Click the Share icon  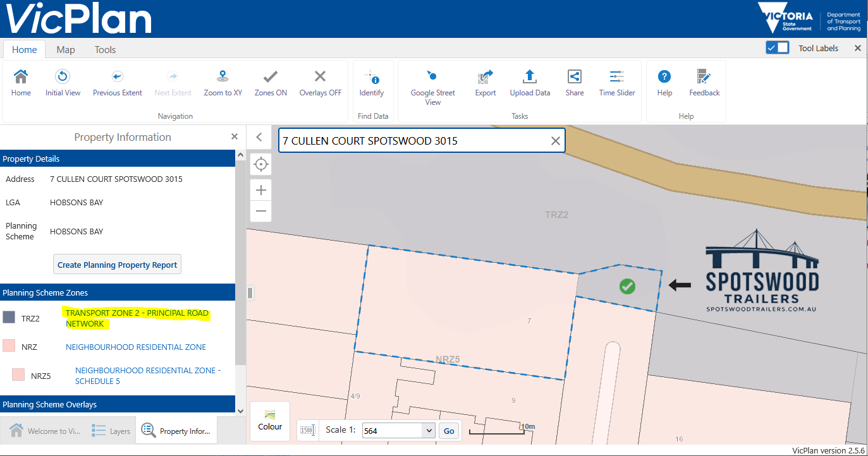point(574,77)
